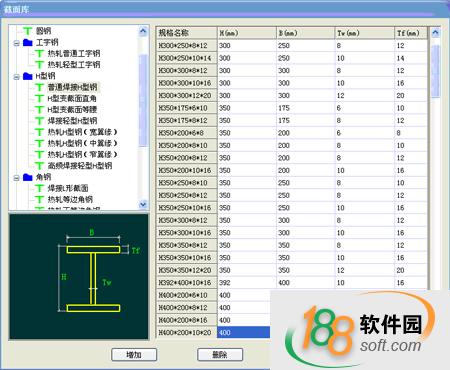
Task: Click Tf cell 8 in H350*200*6*8 row
Action: (x=411, y=133)
